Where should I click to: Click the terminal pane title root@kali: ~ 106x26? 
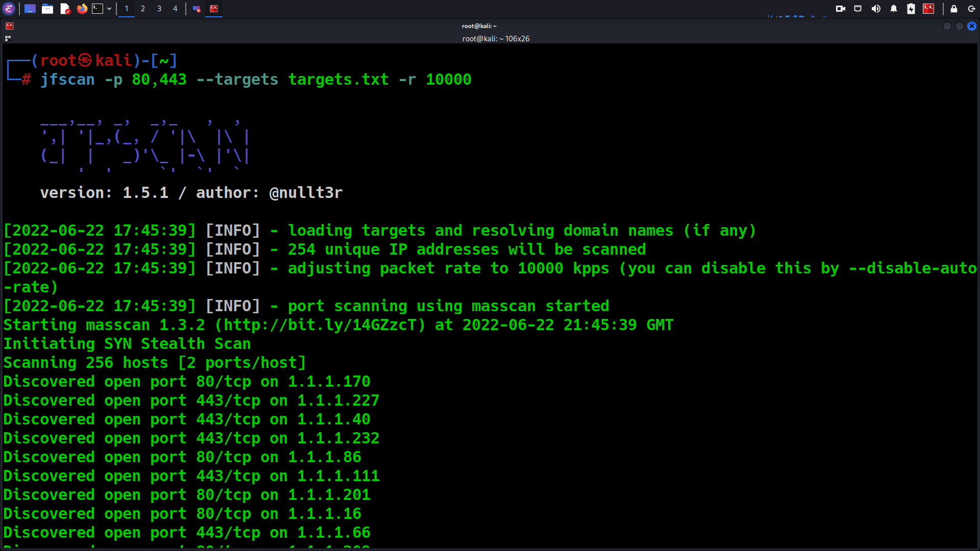click(x=496, y=39)
